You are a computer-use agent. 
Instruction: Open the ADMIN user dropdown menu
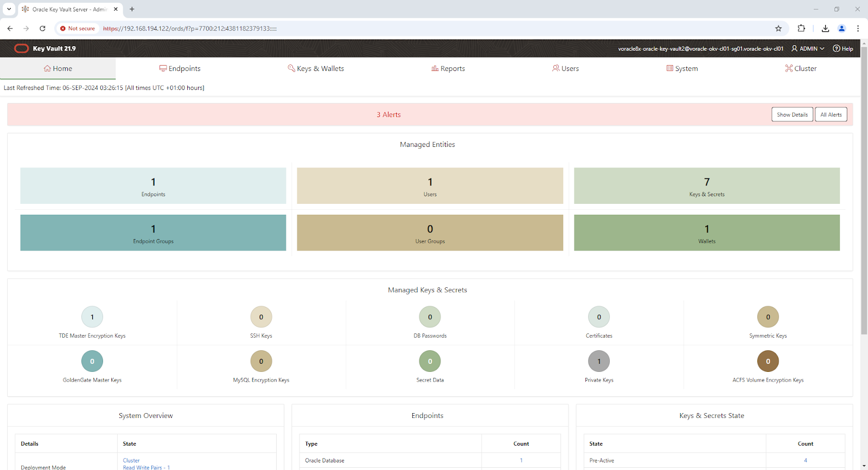(x=808, y=49)
